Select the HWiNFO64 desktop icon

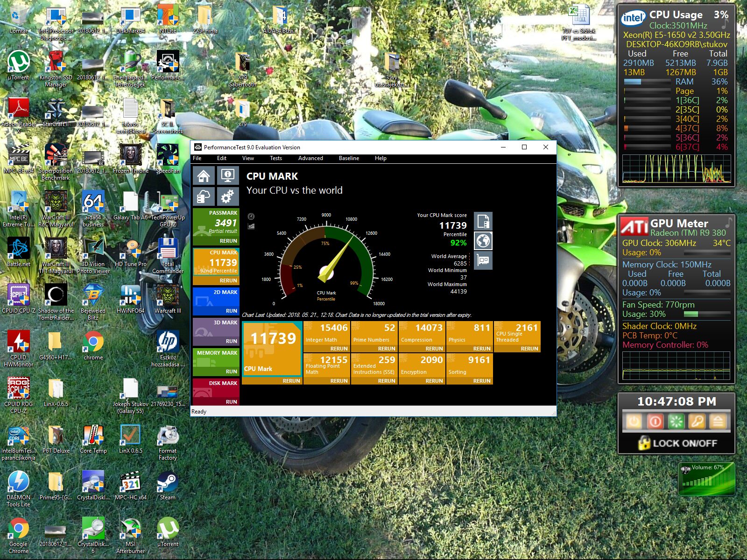point(131,299)
